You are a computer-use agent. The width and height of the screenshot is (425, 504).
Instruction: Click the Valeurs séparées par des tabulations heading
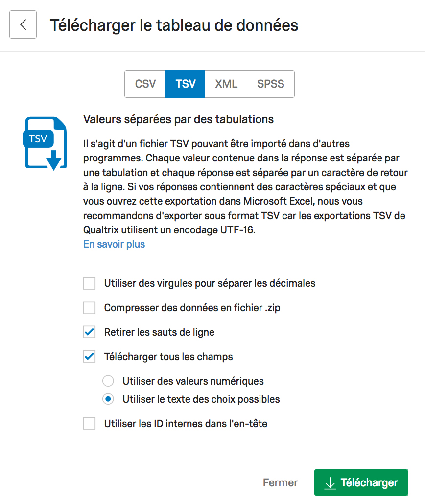pos(178,119)
